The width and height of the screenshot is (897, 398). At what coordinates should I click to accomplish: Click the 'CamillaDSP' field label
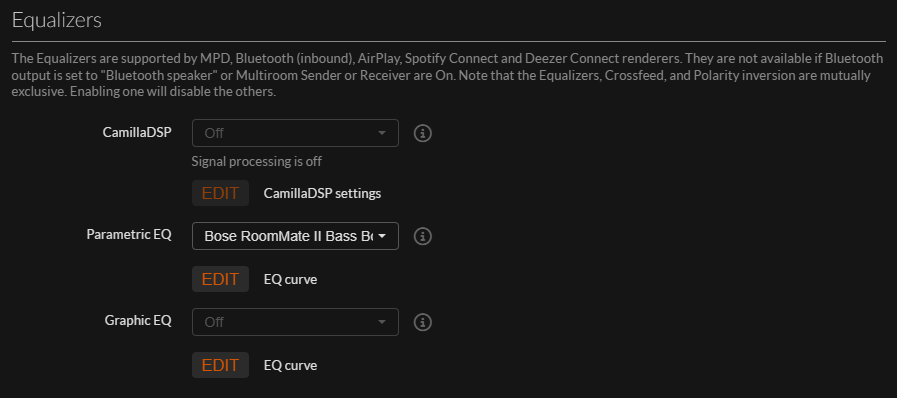(x=137, y=132)
